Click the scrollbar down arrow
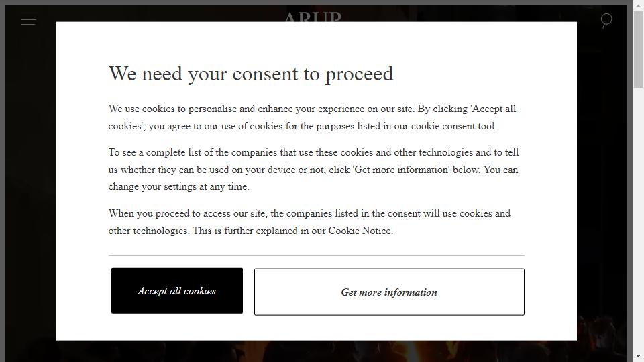This screenshot has height=362, width=644. (x=638, y=356)
